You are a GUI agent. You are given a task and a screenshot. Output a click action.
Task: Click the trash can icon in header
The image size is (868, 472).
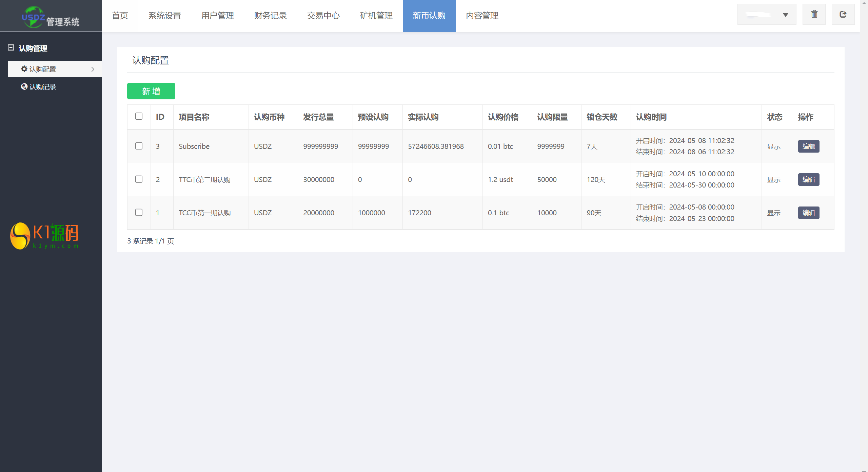tap(814, 14)
